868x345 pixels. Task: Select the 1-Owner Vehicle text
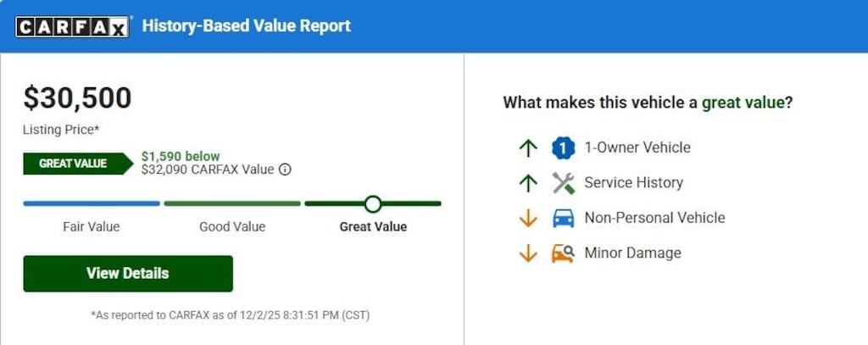[637, 147]
